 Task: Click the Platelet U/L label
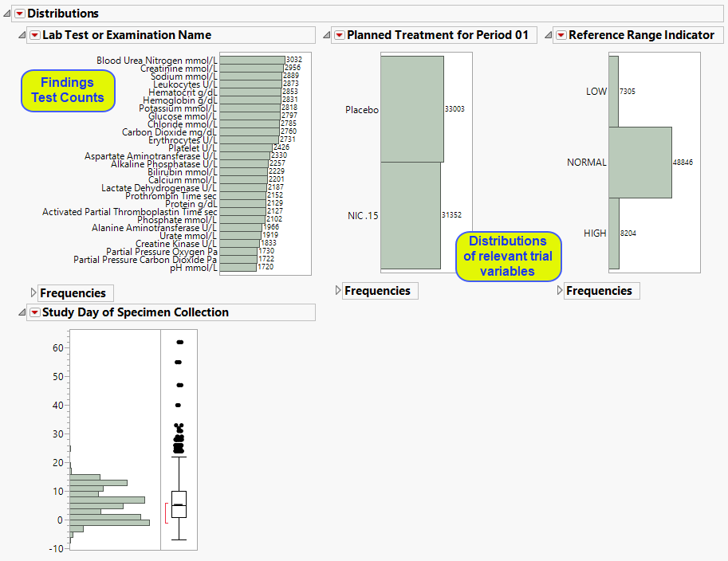193,148
